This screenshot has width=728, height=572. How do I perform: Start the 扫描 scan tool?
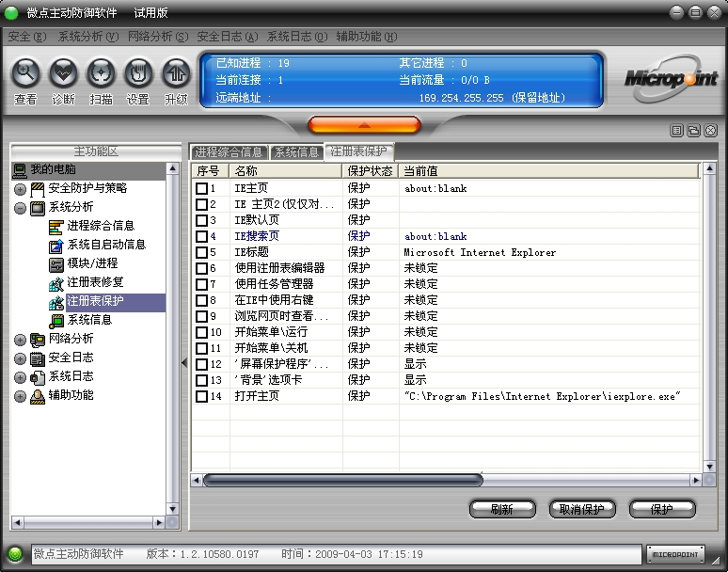click(101, 72)
